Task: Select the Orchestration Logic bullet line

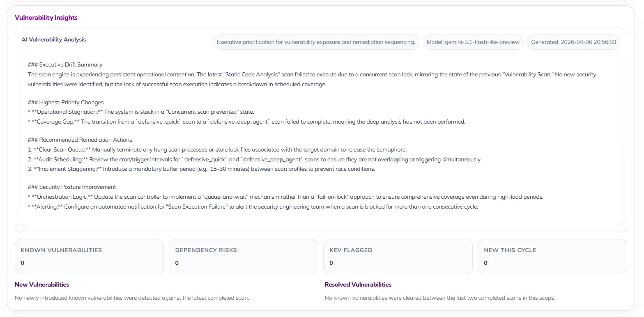Action: pyautogui.click(x=285, y=197)
